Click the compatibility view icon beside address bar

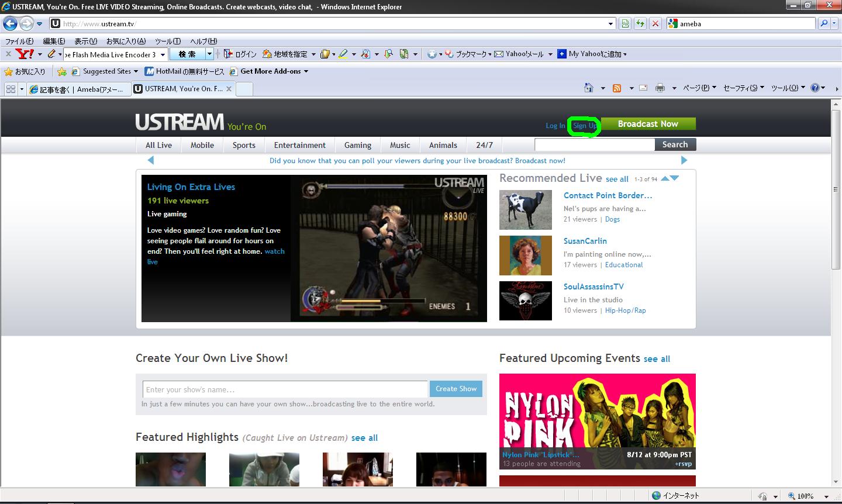(x=626, y=23)
